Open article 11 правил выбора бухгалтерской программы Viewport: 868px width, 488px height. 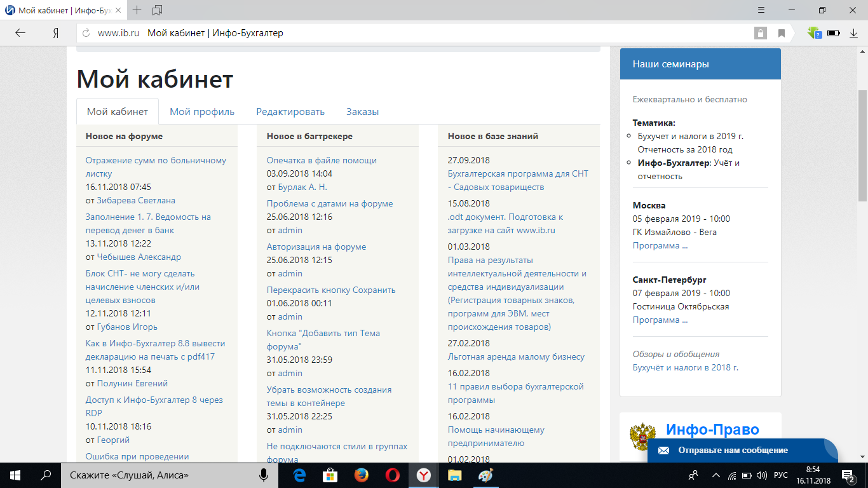coord(516,393)
